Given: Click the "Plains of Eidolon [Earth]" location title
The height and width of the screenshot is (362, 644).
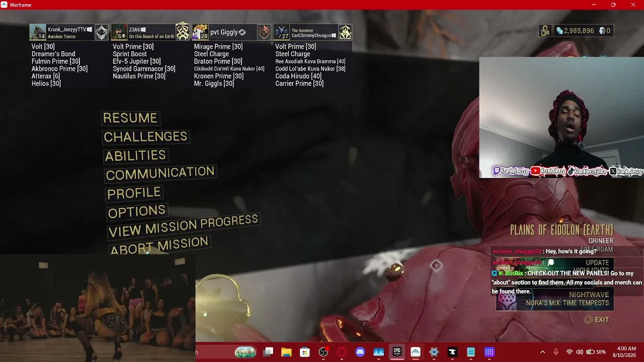Looking at the screenshot, I should (x=561, y=230).
